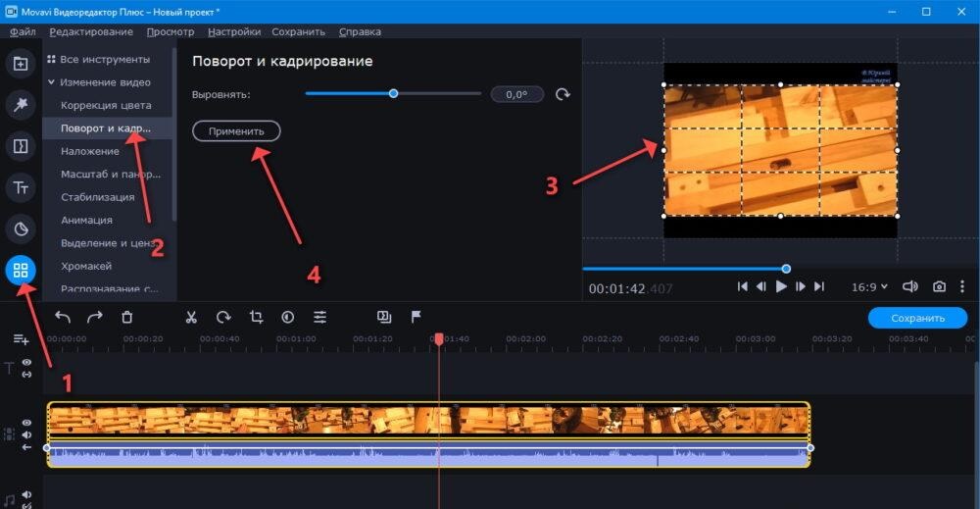Delete selected clip with trash icon
The height and width of the screenshot is (509, 980).
pyautogui.click(x=126, y=317)
